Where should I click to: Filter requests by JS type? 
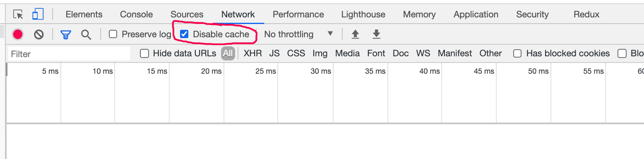point(274,53)
